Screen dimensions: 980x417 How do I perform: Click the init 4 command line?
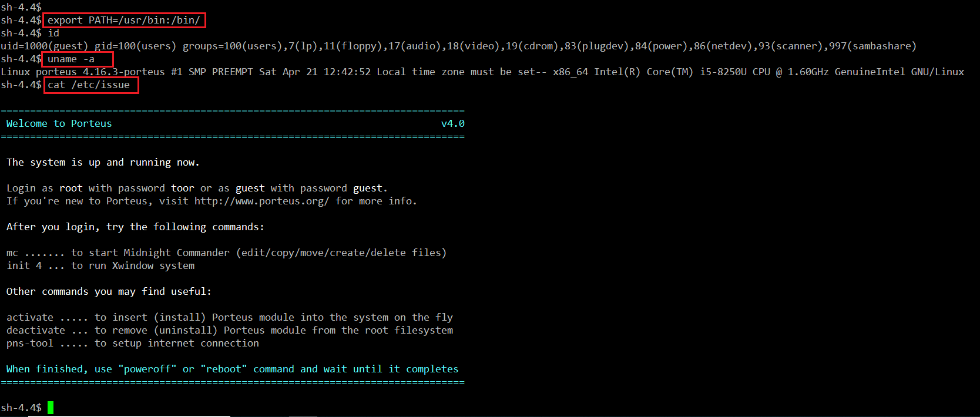tap(24, 265)
